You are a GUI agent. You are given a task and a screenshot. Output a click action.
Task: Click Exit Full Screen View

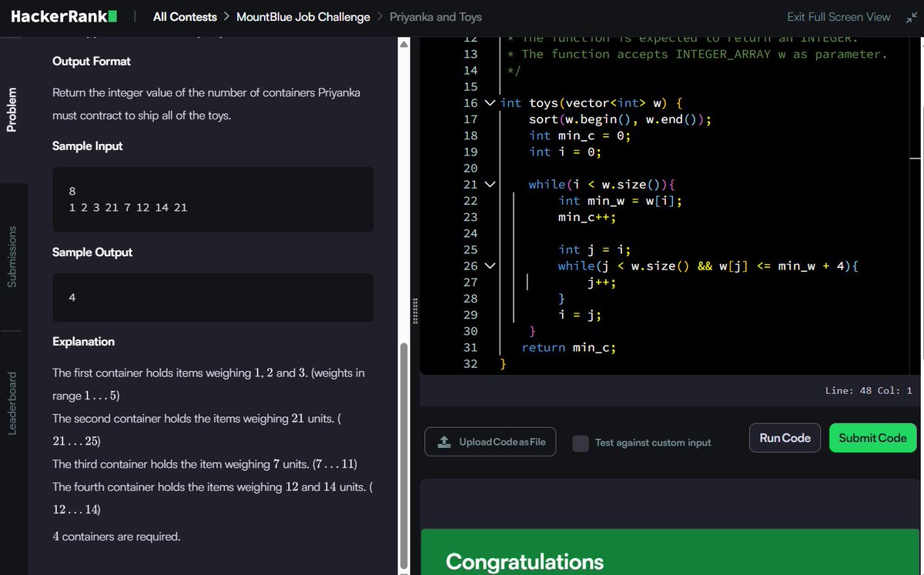839,17
